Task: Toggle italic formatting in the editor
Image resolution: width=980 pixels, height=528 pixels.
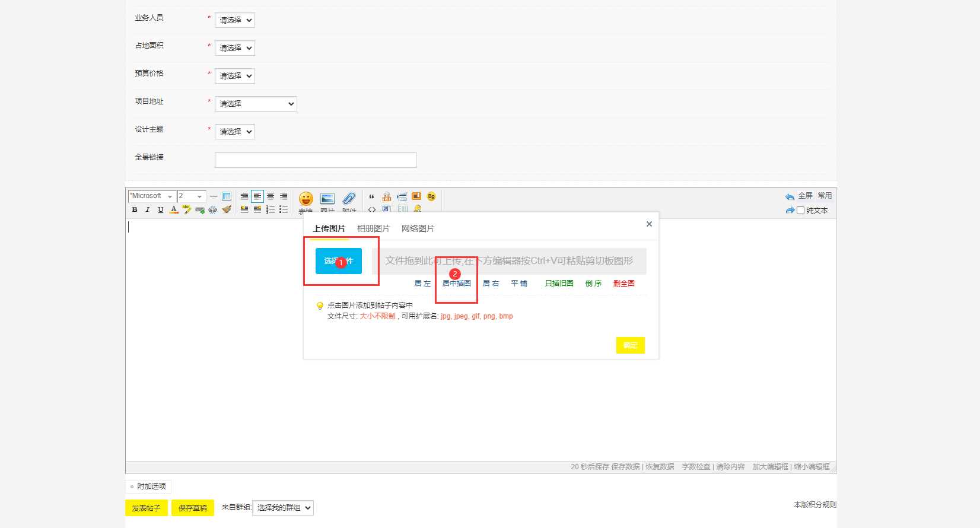Action: 148,209
